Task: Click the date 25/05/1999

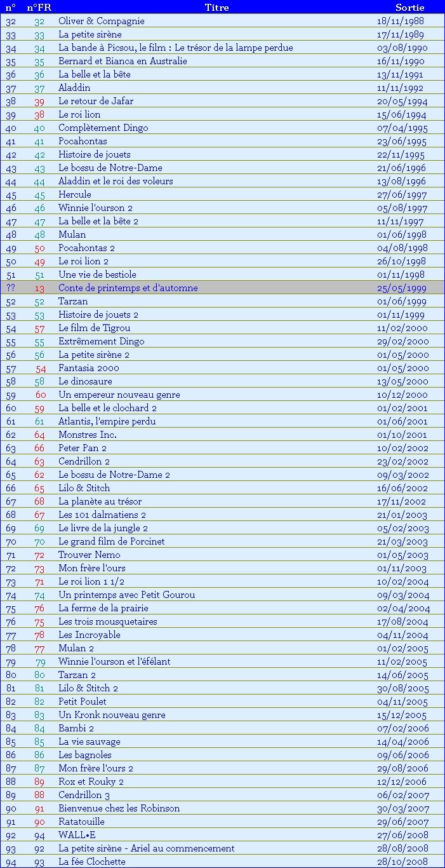Action: tap(402, 288)
